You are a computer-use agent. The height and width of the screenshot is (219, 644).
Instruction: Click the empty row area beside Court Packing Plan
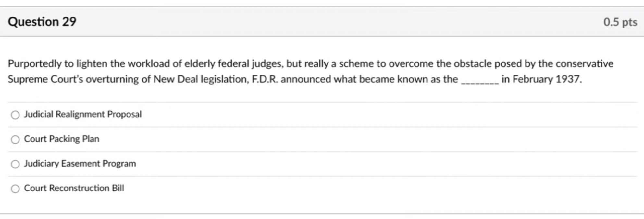[368, 139]
